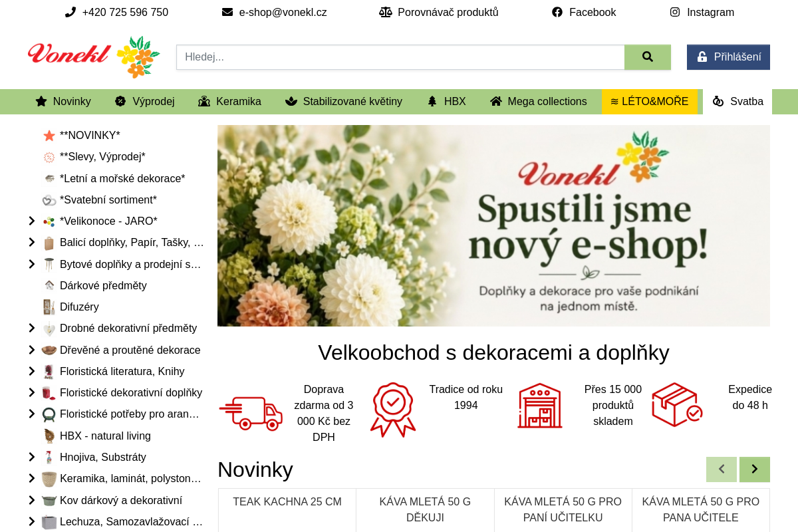Click the scales icon for Porovnávač produktů
The image size is (798, 532).
point(386,12)
